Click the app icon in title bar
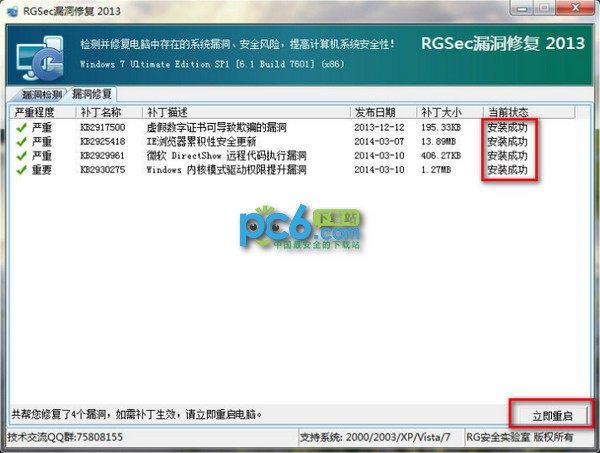The image size is (600, 453). click(x=12, y=10)
